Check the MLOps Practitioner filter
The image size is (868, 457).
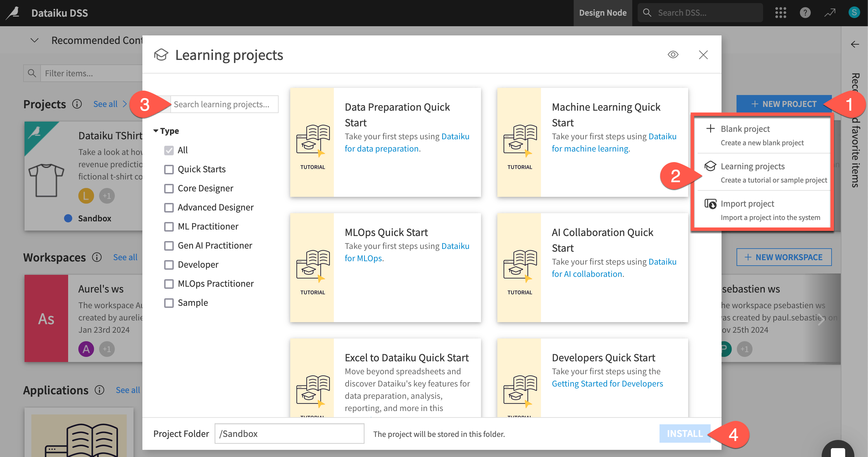point(169,284)
